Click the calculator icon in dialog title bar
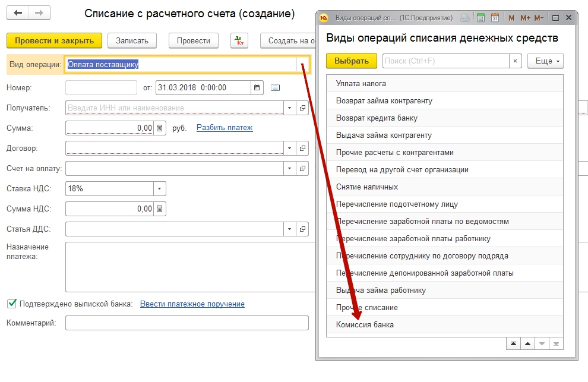Image resolution: width=588 pixels, height=382 pixels. click(x=480, y=18)
